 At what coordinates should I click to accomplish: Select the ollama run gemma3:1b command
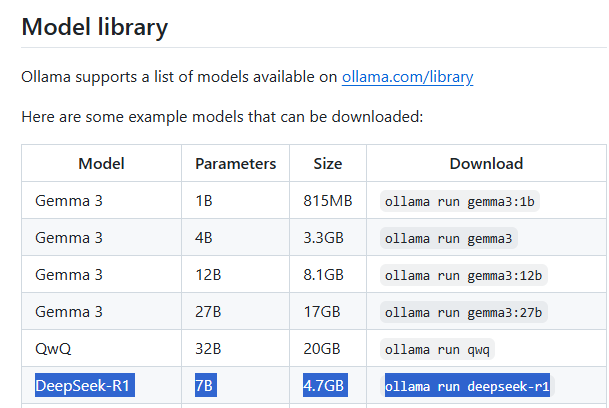pos(459,201)
